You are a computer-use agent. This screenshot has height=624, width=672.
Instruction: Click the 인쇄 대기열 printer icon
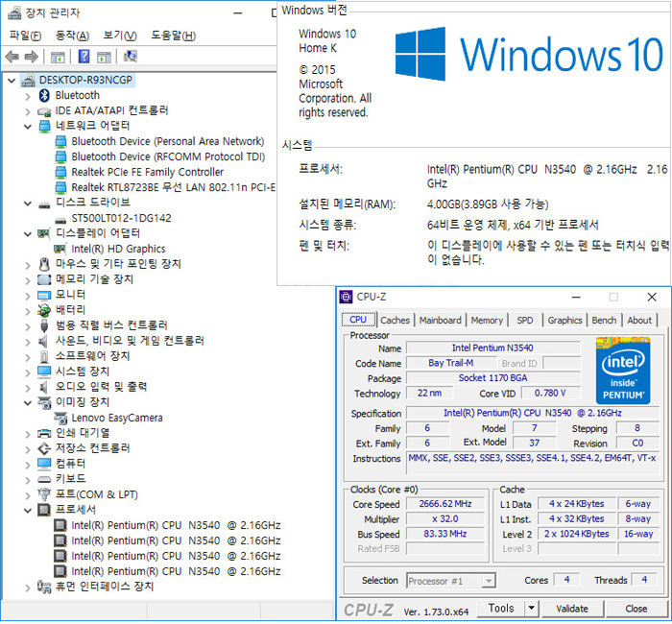pos(44,434)
